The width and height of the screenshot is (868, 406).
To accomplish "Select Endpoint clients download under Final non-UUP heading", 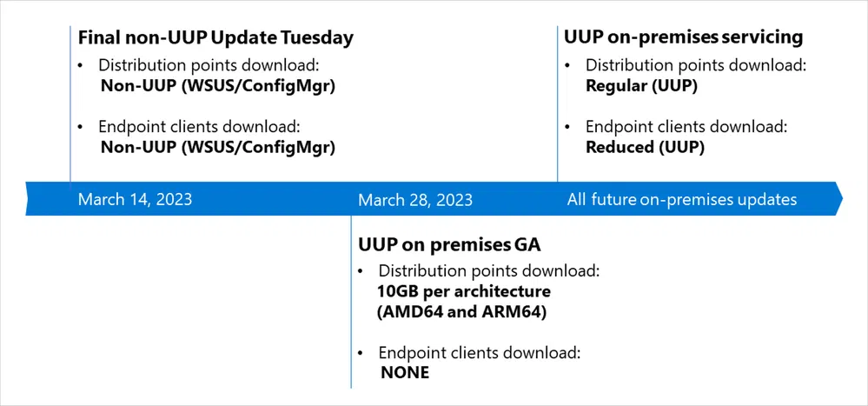I will point(201,126).
